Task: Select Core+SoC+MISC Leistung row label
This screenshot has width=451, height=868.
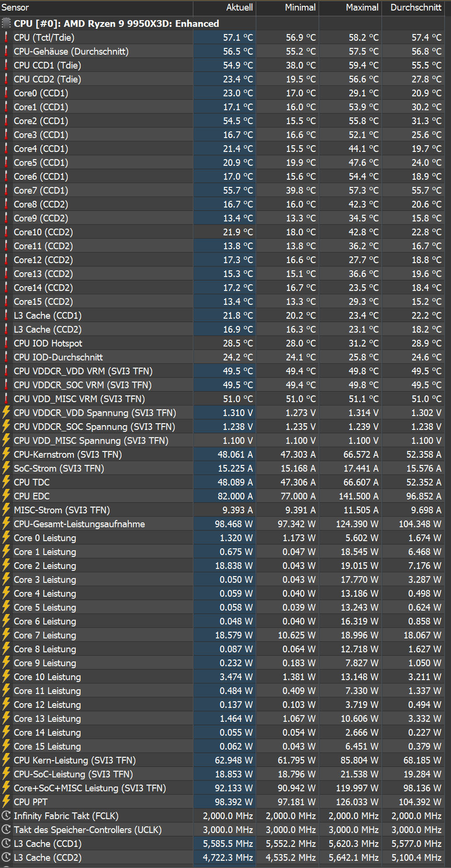Action: pyautogui.click(x=90, y=788)
